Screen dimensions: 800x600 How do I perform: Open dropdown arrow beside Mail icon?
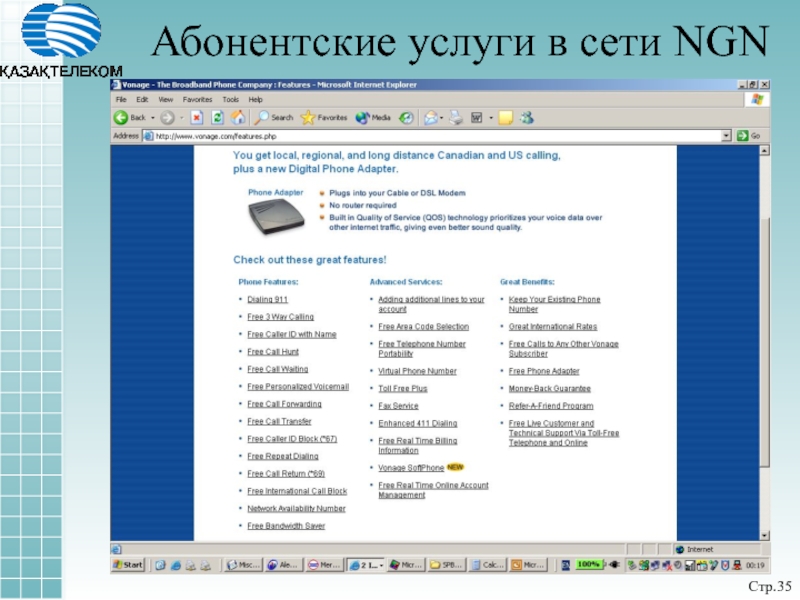coord(441,118)
